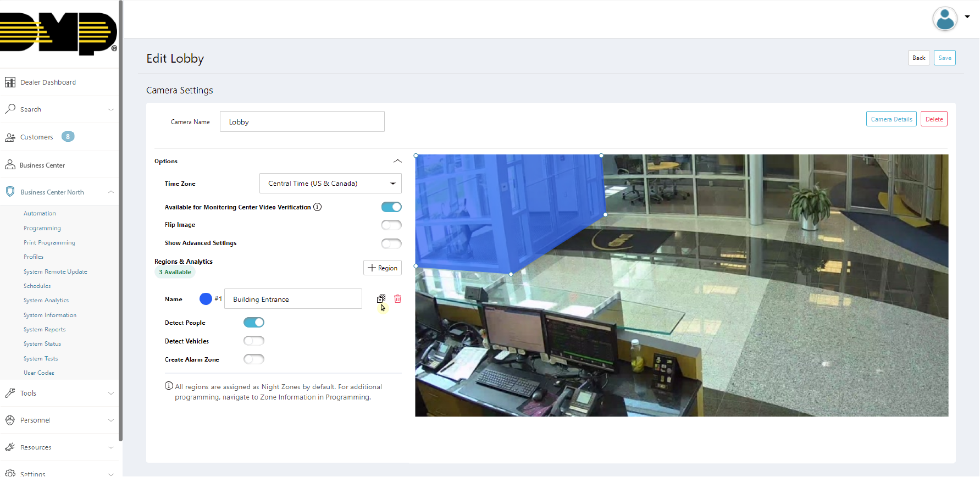Expand the Tools sidebar menu

point(59,393)
